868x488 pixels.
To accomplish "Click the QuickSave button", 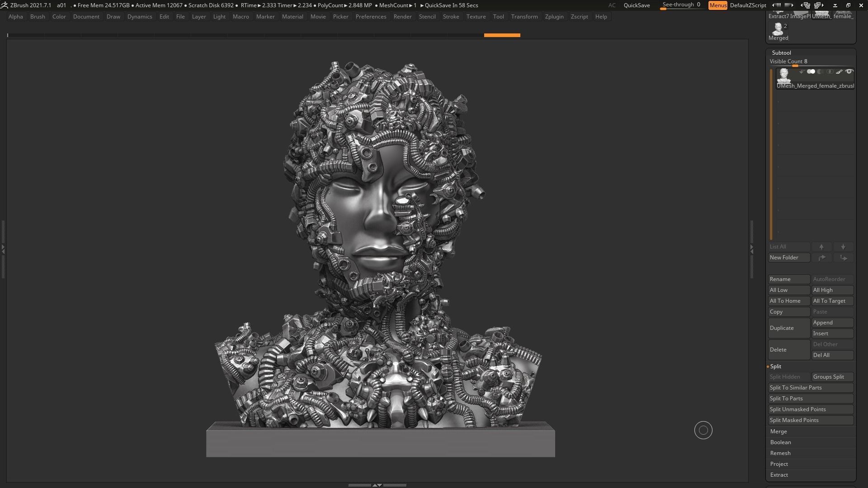I will [x=637, y=5].
